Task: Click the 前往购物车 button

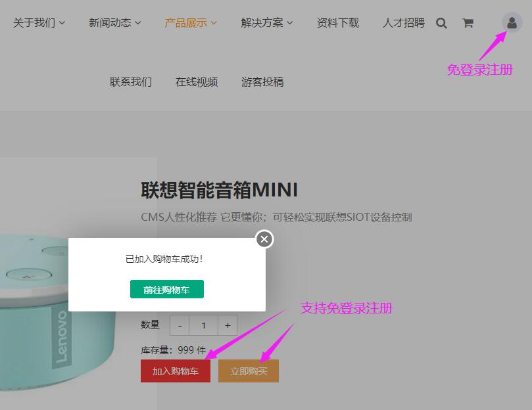Action: click(x=167, y=289)
